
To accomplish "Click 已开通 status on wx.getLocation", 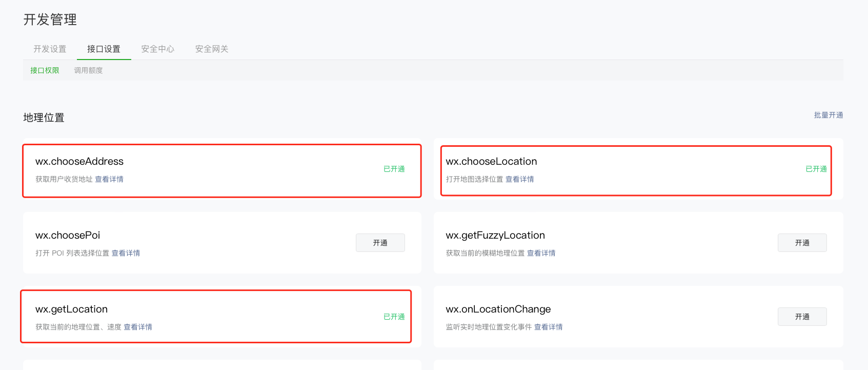I will (394, 317).
